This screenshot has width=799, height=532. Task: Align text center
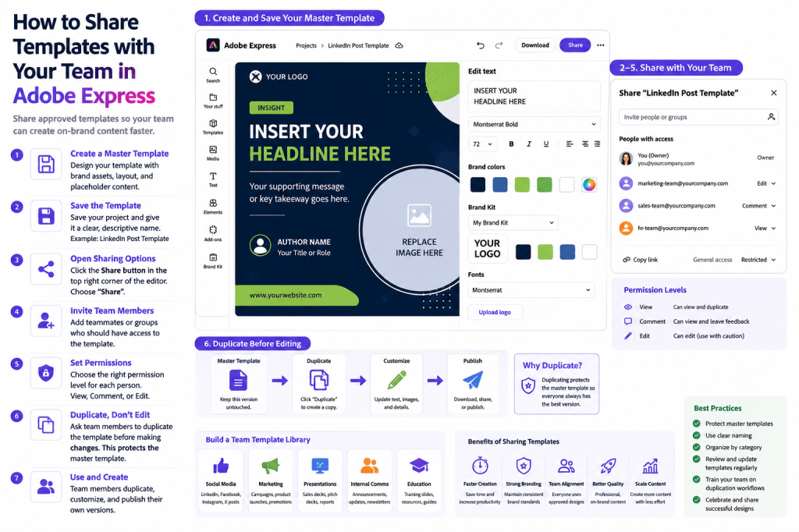tap(585, 144)
